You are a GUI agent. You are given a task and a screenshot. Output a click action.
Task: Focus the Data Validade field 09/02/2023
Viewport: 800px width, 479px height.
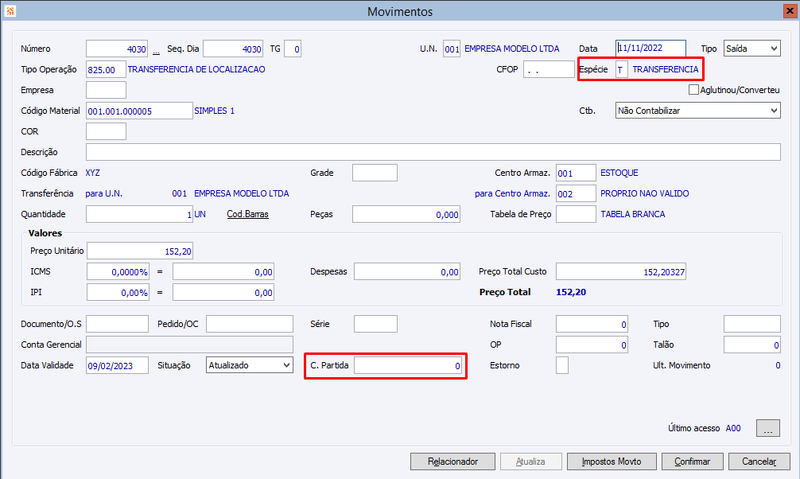(117, 365)
